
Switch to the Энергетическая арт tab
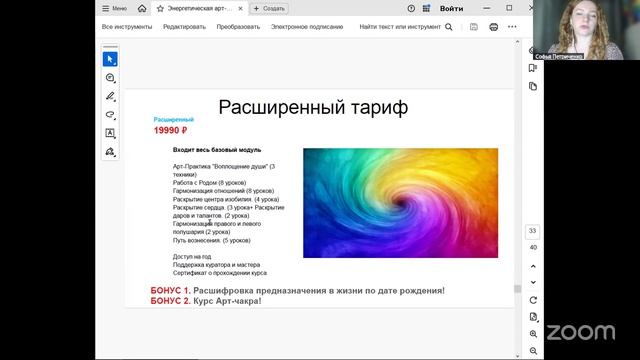(200, 9)
